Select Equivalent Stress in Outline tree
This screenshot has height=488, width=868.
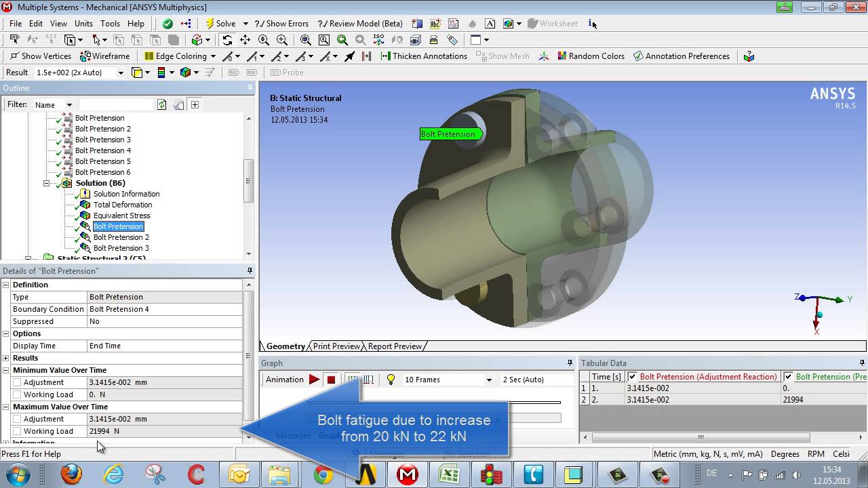(121, 216)
